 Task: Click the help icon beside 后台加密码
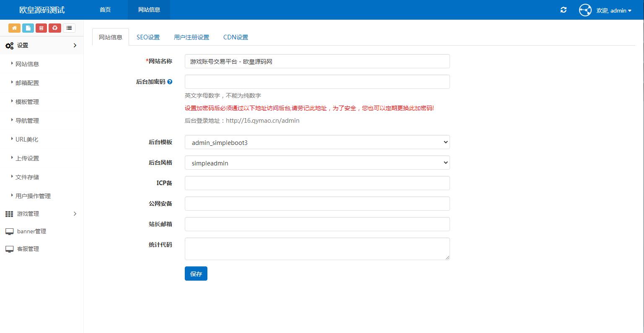tap(170, 82)
